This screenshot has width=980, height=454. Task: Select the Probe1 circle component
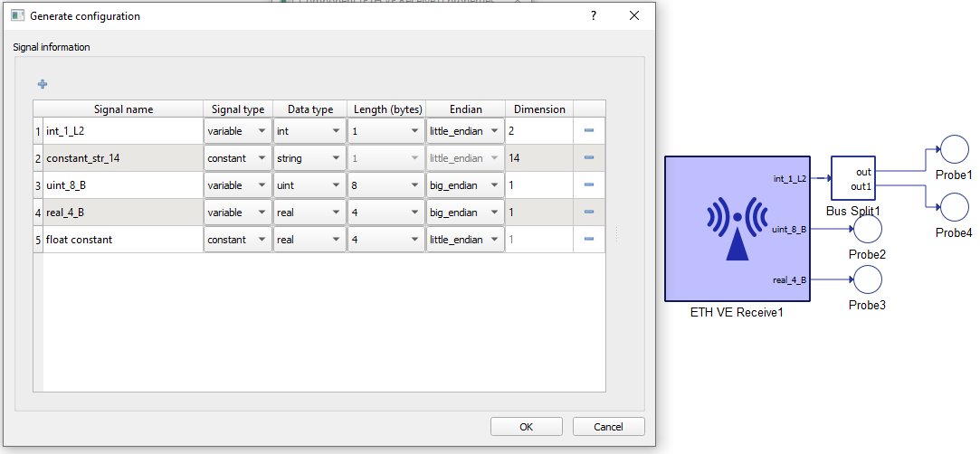(954, 149)
